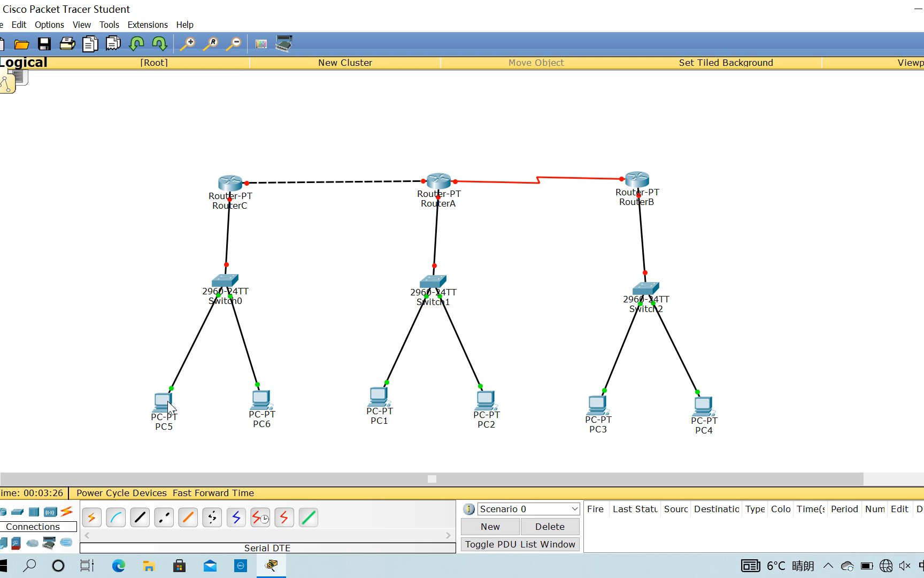This screenshot has height=578, width=924.
Task: Select Switch1 on the workspace
Action: pyautogui.click(x=433, y=282)
